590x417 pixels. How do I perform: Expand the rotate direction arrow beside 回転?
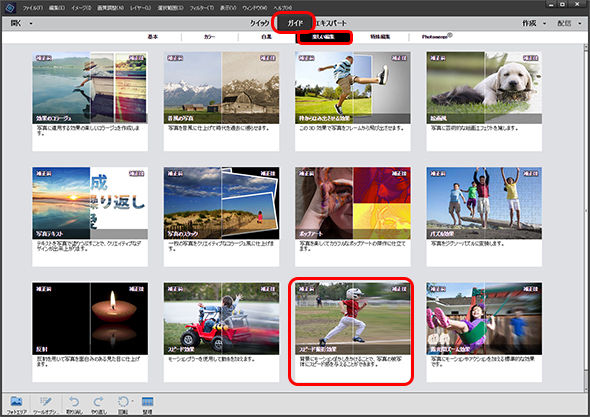[132, 401]
